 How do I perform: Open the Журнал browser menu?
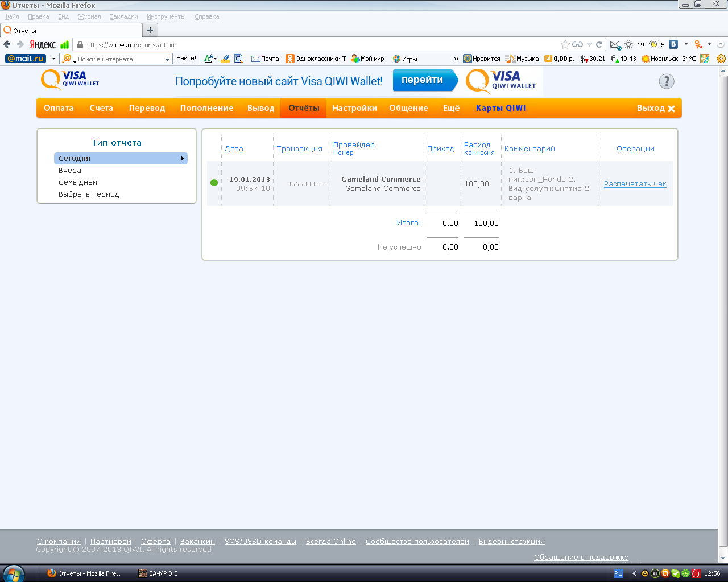(x=90, y=16)
